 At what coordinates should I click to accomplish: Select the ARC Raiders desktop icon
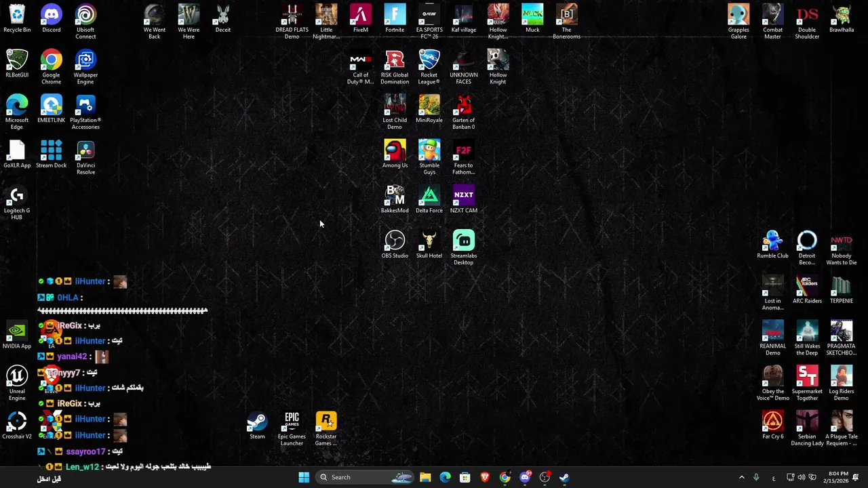pos(807,290)
